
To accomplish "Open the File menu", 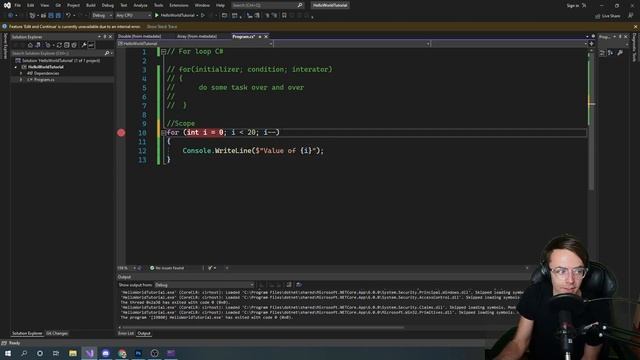I will click(18, 5).
